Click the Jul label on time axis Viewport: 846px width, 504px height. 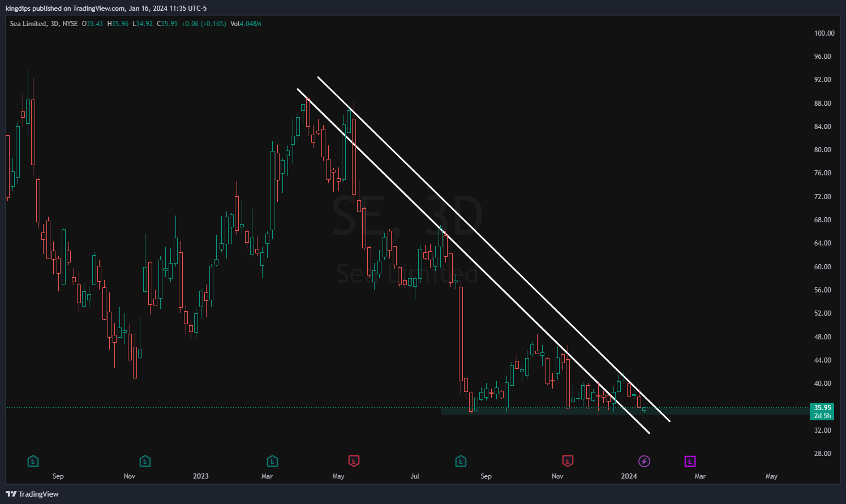coord(415,476)
